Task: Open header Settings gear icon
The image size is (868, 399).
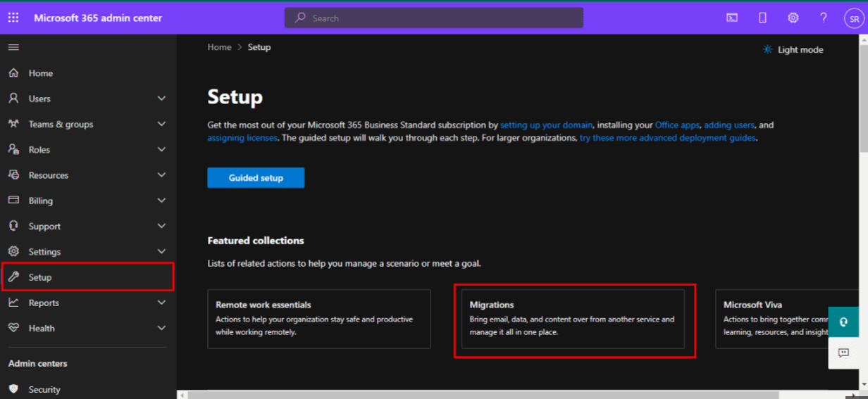Action: pyautogui.click(x=793, y=18)
